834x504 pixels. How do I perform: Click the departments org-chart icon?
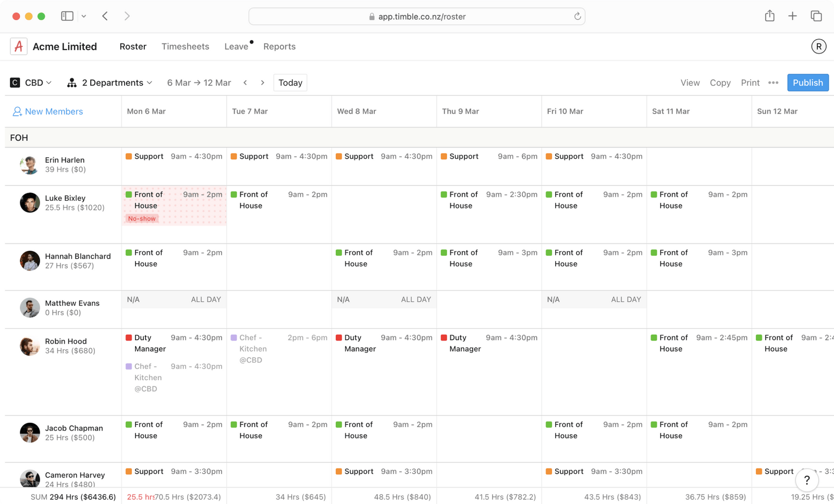pyautogui.click(x=71, y=82)
